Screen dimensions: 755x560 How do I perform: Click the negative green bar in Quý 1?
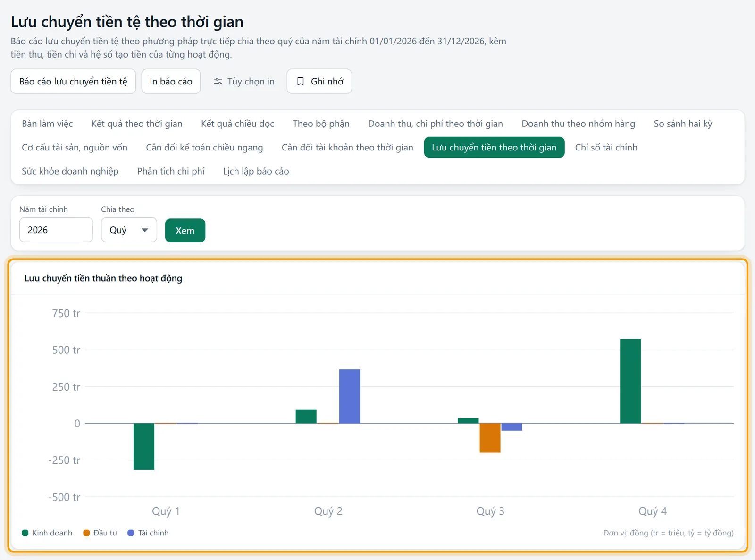(144, 446)
